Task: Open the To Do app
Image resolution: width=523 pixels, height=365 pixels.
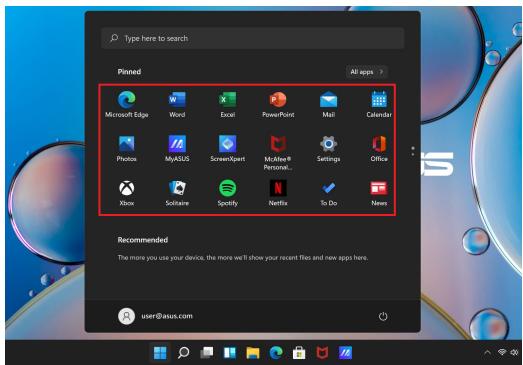Action: [329, 193]
